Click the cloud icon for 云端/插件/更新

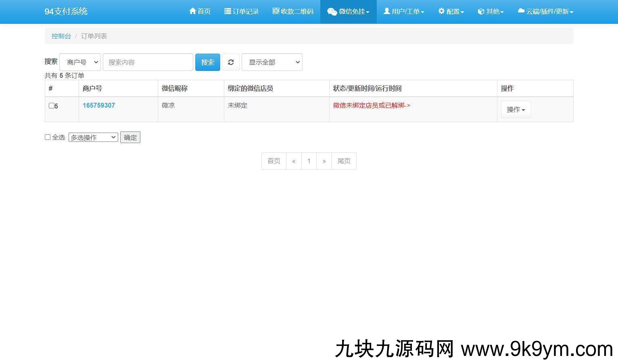(521, 11)
